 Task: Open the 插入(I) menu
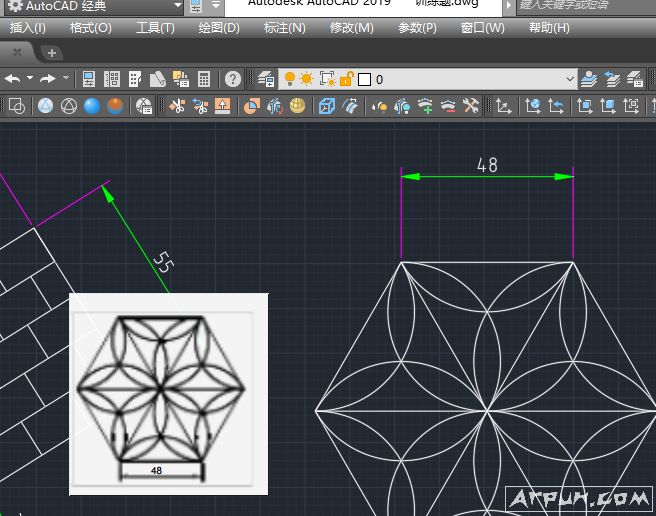28,28
